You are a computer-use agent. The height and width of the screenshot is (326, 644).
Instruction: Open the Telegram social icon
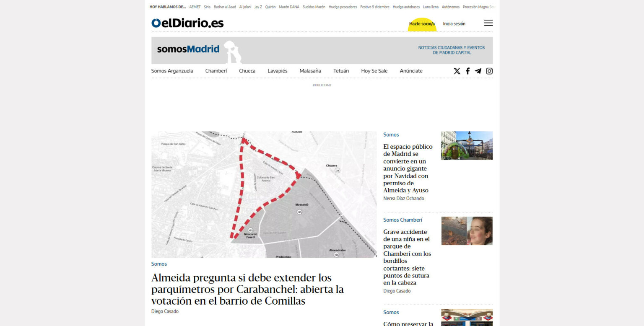point(478,71)
